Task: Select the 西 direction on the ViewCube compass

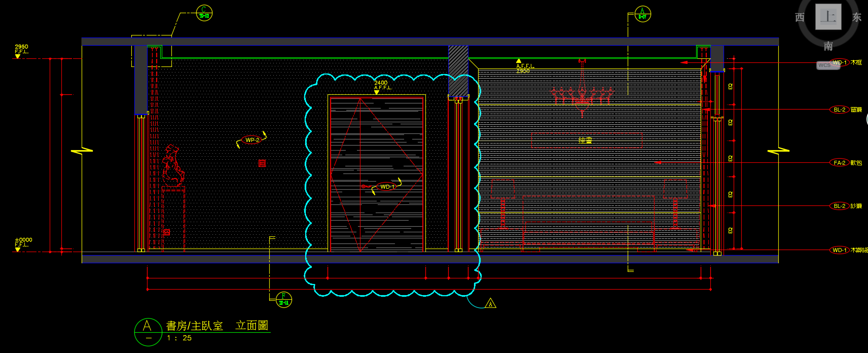Action: pyautogui.click(x=800, y=17)
